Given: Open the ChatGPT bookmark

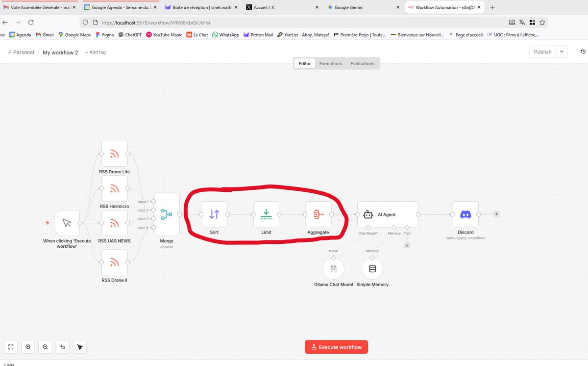Looking at the screenshot, I should click(x=130, y=35).
